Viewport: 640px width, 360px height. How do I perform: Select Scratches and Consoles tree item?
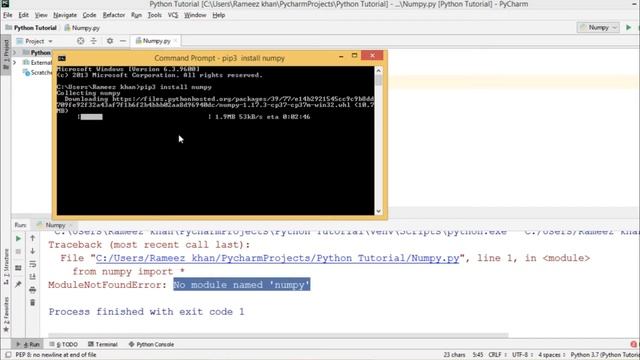click(x=38, y=73)
